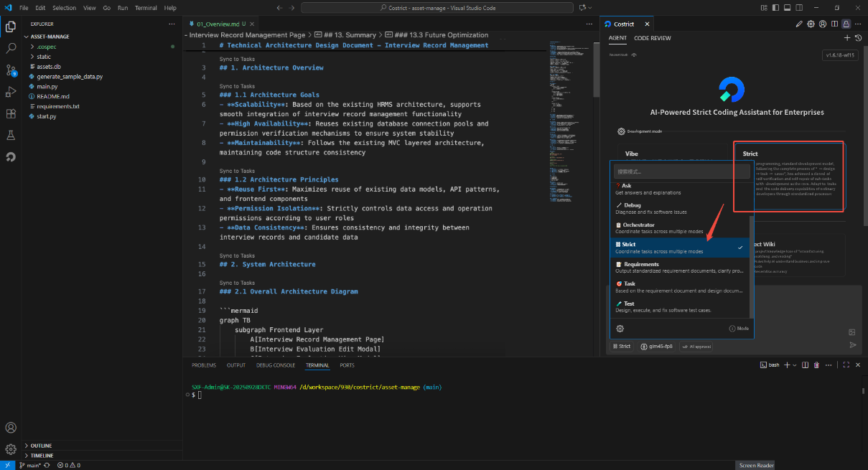Viewport: 868px width, 470px height.
Task: Open the Source Control view in activity bar
Action: click(x=11, y=70)
